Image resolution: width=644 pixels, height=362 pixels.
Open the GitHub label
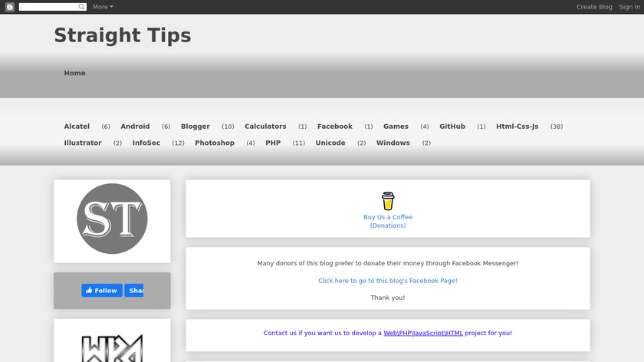click(x=452, y=127)
